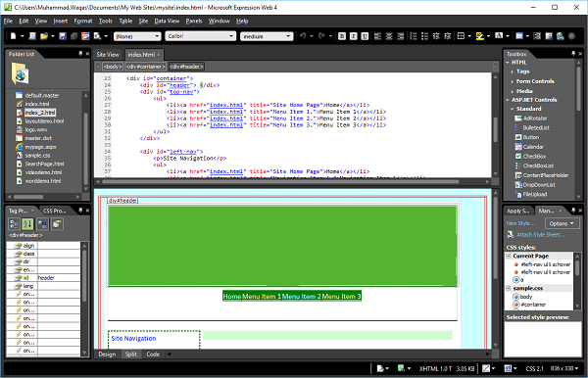
Task: Click the Borders toolbar icon
Action: point(461,36)
